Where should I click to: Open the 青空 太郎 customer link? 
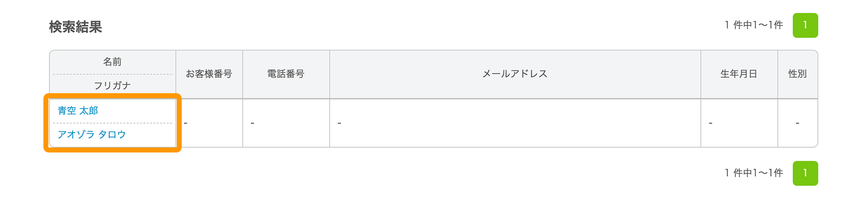pos(78,111)
